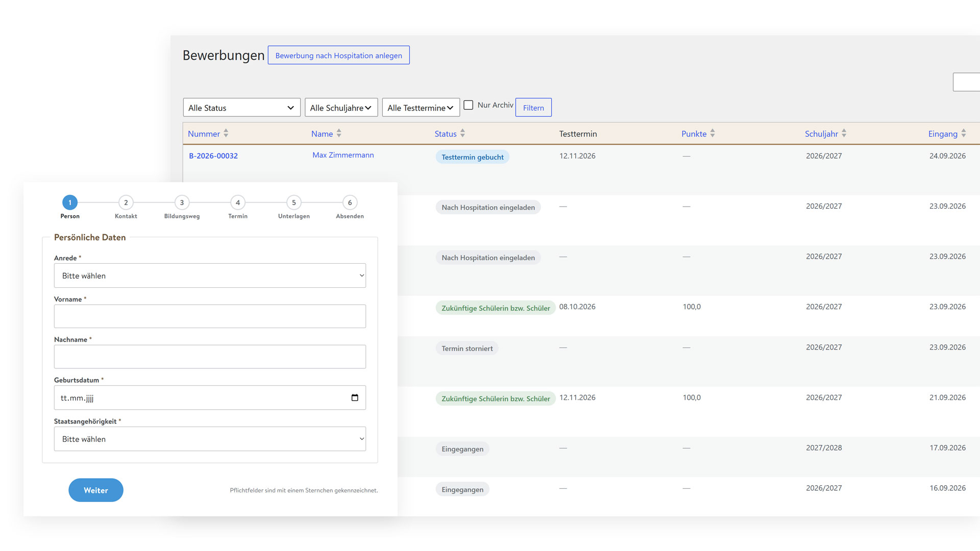Click the Testtermin gebucht status badge
The width and height of the screenshot is (980, 551).
(473, 157)
